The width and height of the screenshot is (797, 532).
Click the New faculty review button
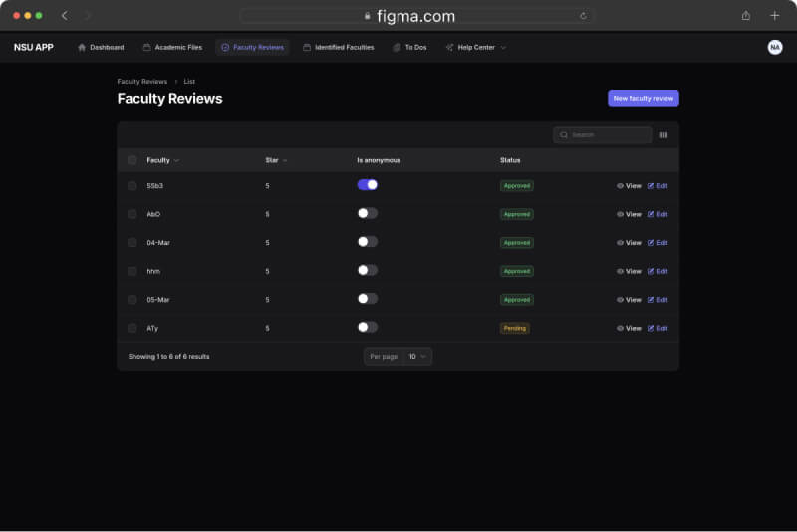coord(643,98)
